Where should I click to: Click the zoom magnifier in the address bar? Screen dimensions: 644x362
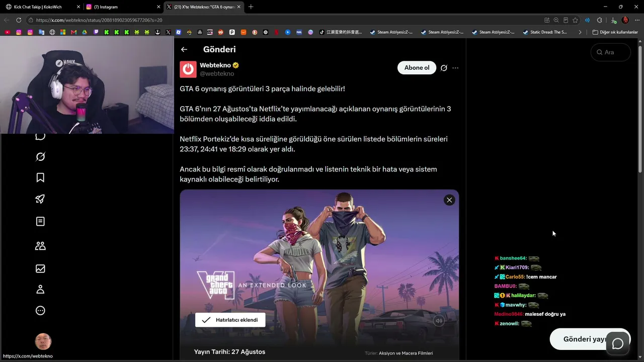(556, 20)
